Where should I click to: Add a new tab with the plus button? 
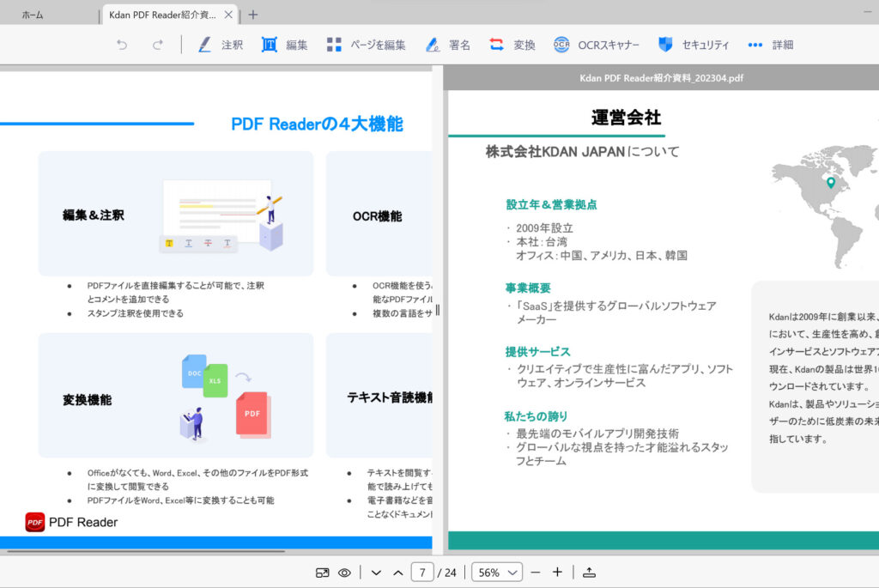pos(253,15)
